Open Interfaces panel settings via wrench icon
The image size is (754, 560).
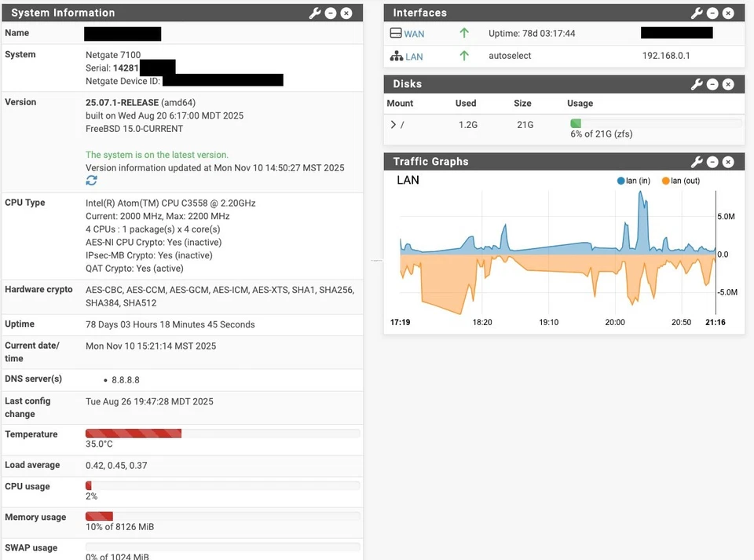pyautogui.click(x=696, y=13)
